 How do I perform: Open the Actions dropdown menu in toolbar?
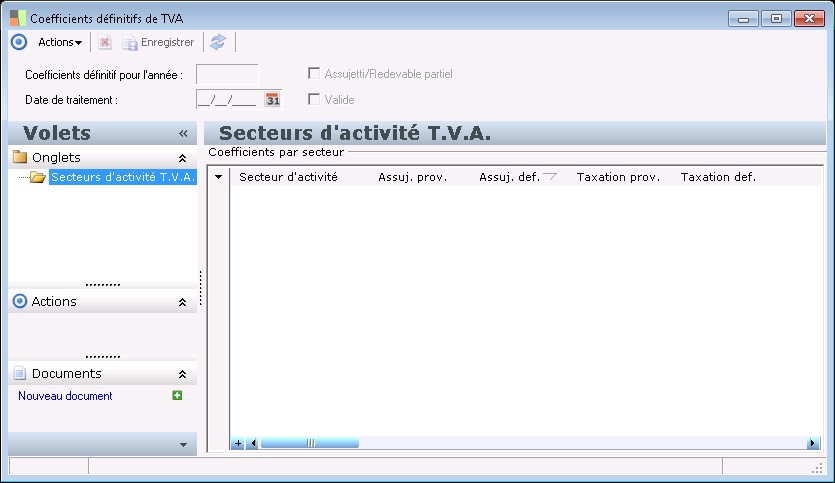click(x=60, y=42)
